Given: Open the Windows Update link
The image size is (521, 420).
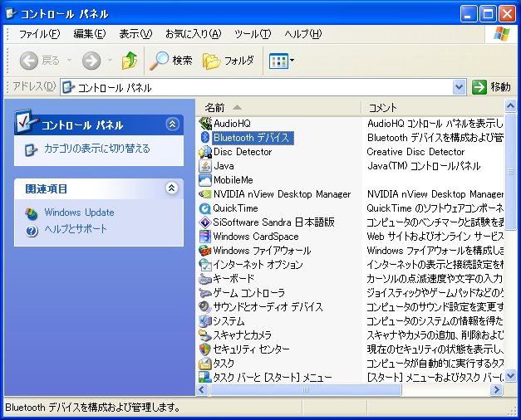Looking at the screenshot, I should coord(79,212).
